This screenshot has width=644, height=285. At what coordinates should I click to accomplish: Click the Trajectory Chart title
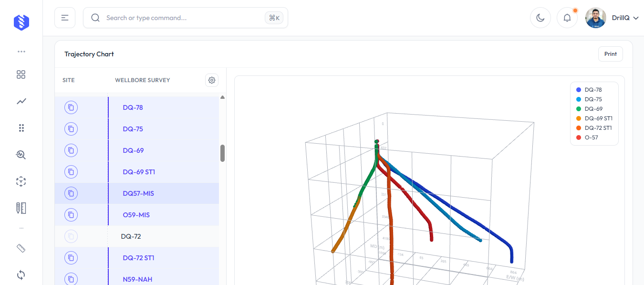coord(89,54)
